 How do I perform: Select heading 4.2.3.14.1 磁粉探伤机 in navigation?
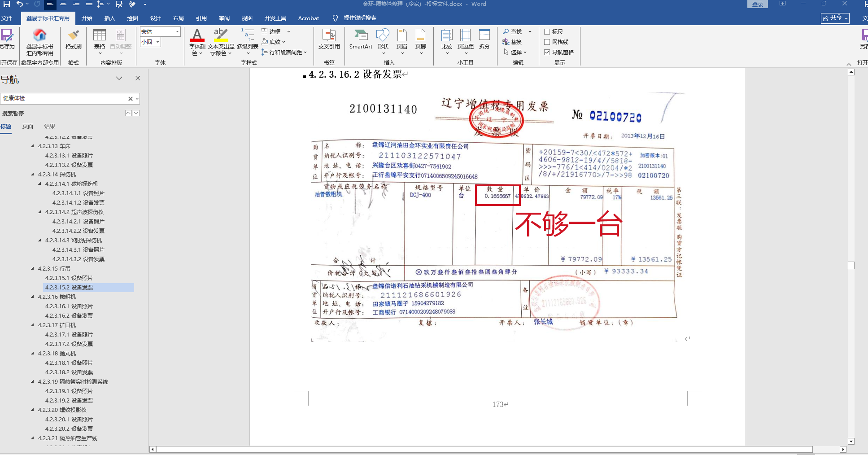(72, 184)
